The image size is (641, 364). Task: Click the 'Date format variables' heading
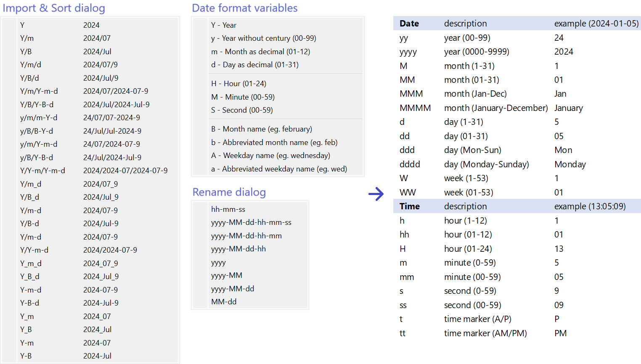244,8
